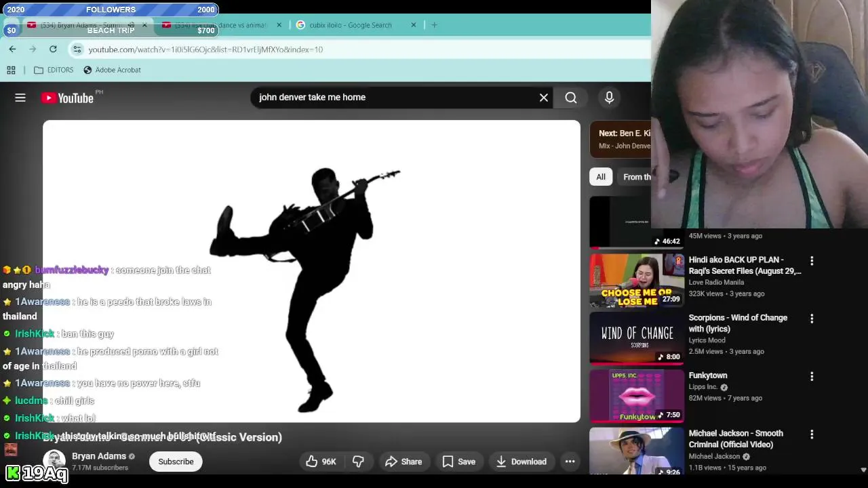
Task: Open Bryan Adams channel name link
Action: [x=99, y=456]
